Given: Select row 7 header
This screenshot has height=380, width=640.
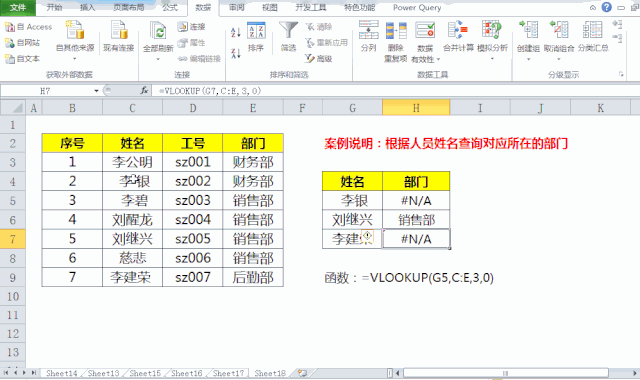Looking at the screenshot, I should 13,239.
